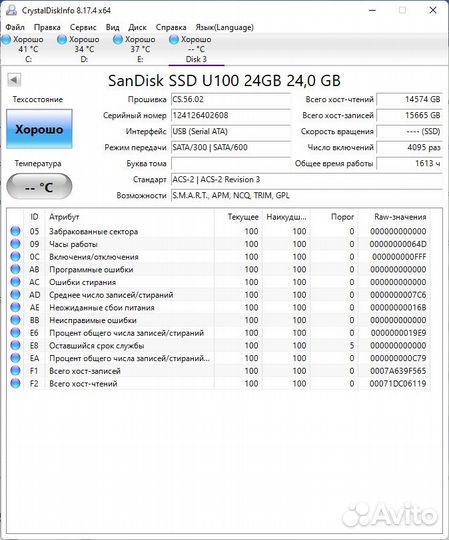This screenshot has height=540, width=449.
Task: Click raw value 0000000064D
Action: click(398, 244)
